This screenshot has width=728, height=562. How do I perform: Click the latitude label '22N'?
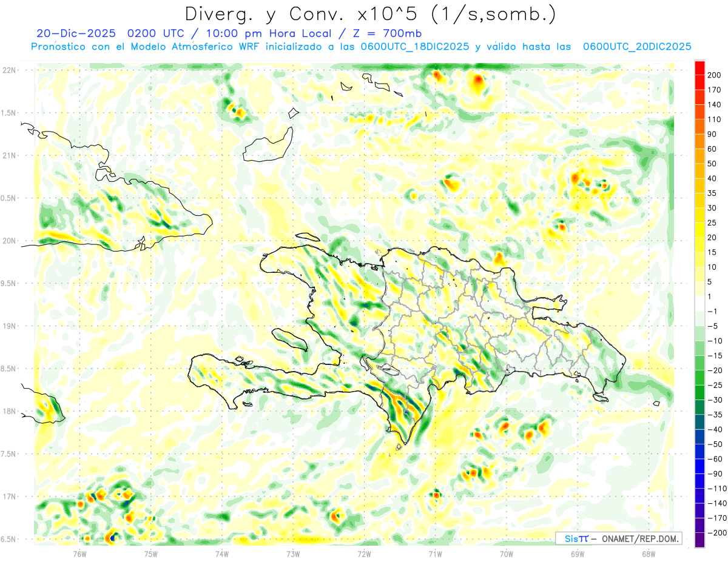coord(9,70)
